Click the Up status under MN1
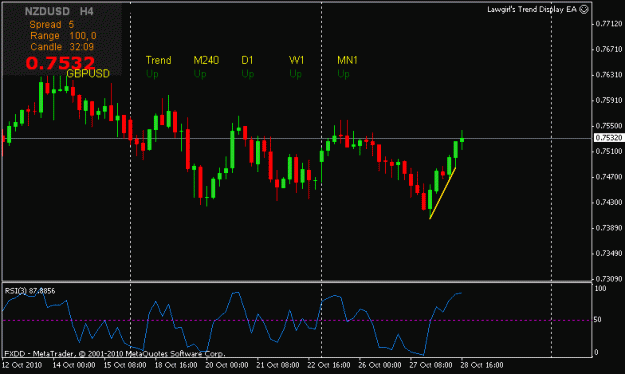Image resolution: width=625 pixels, height=374 pixels. pyautogui.click(x=343, y=74)
